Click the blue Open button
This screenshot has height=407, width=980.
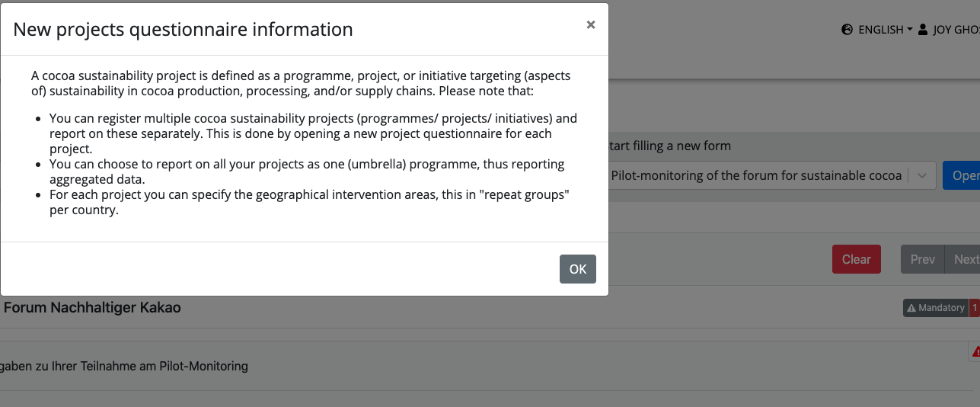point(962,175)
